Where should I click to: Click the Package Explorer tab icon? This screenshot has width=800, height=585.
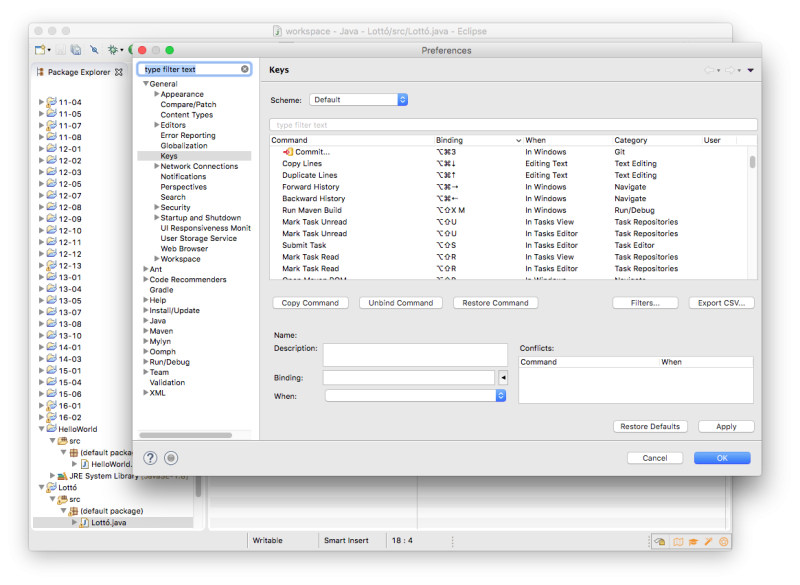(40, 72)
